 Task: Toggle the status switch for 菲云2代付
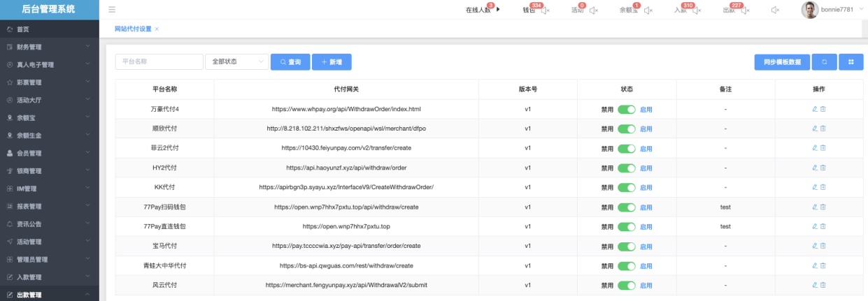[x=626, y=149]
